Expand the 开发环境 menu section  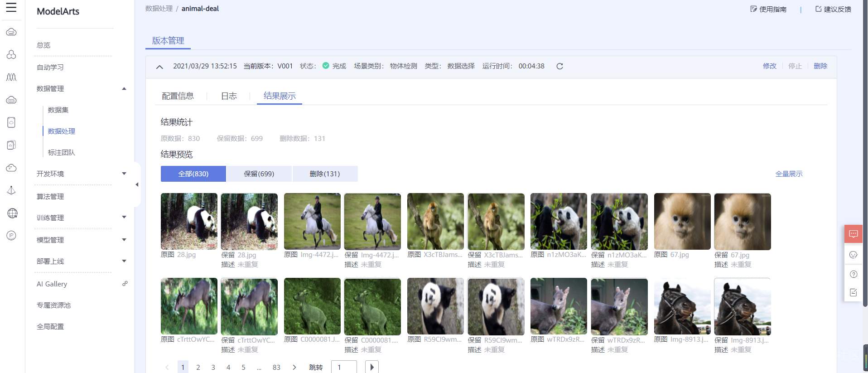click(x=124, y=174)
